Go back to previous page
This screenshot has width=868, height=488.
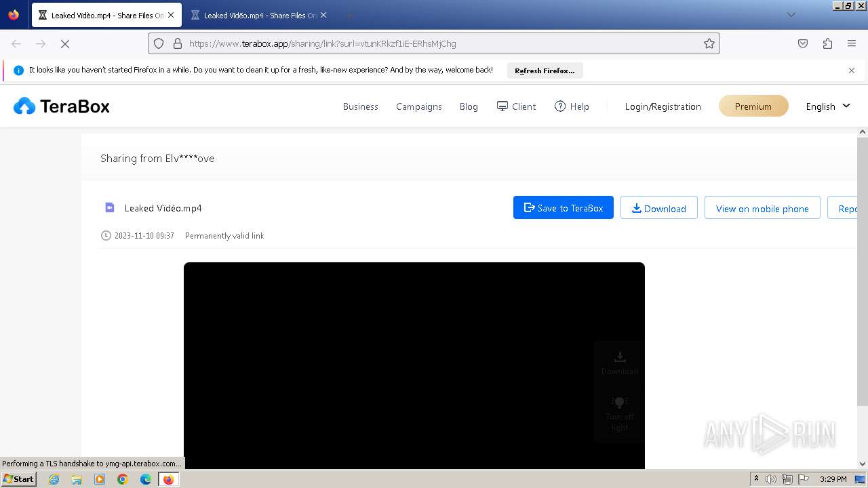point(16,43)
